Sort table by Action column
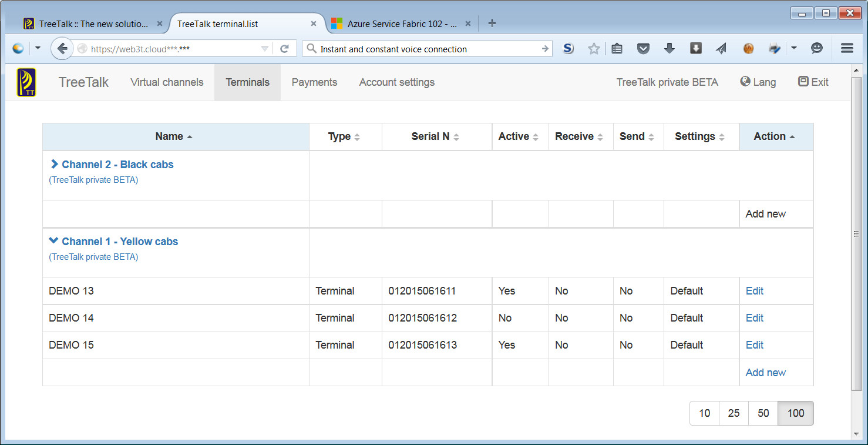868x445 pixels. point(776,136)
